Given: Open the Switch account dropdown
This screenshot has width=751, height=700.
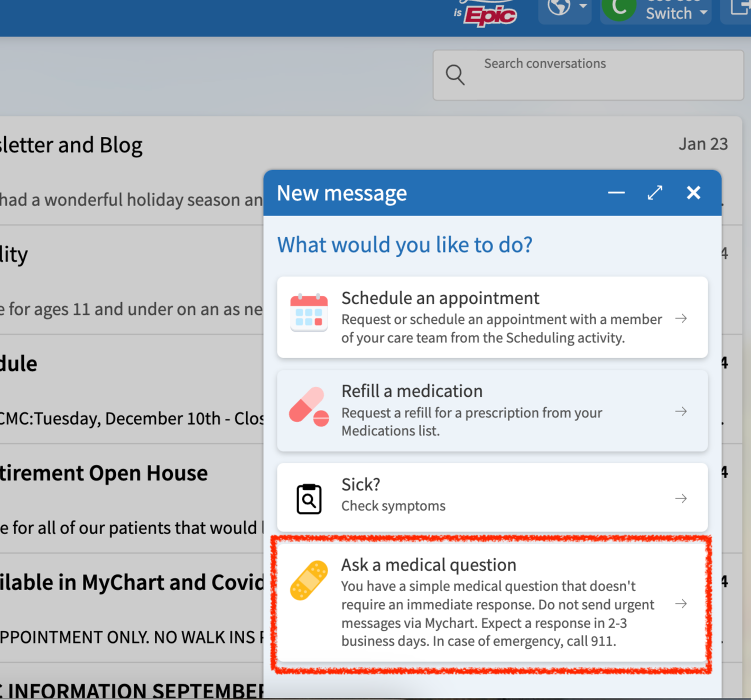Looking at the screenshot, I should [656, 11].
